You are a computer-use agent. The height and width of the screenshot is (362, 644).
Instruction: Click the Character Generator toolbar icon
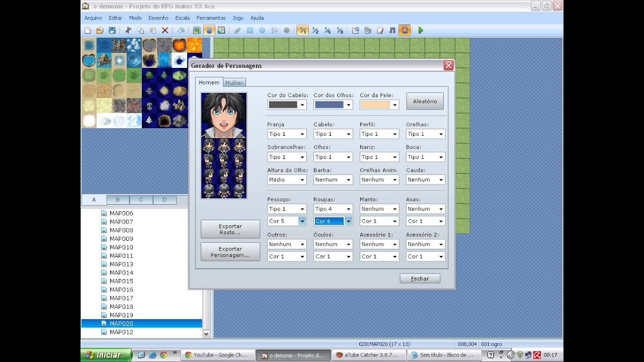(x=405, y=31)
